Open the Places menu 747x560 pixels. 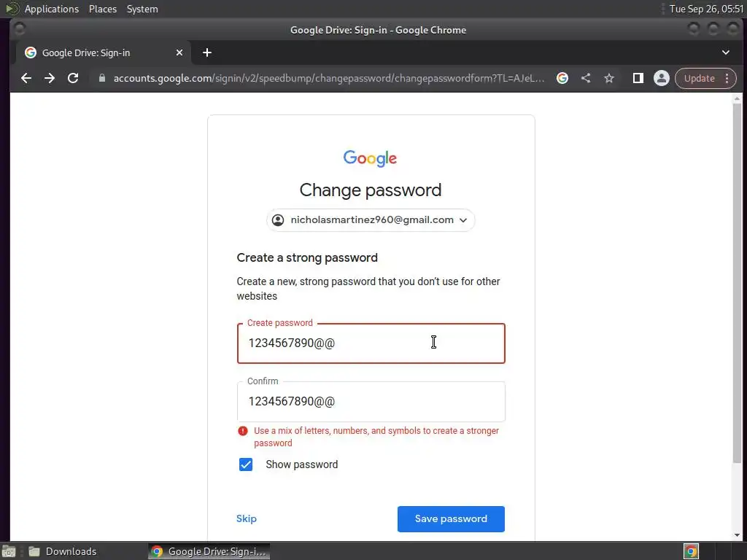click(103, 9)
